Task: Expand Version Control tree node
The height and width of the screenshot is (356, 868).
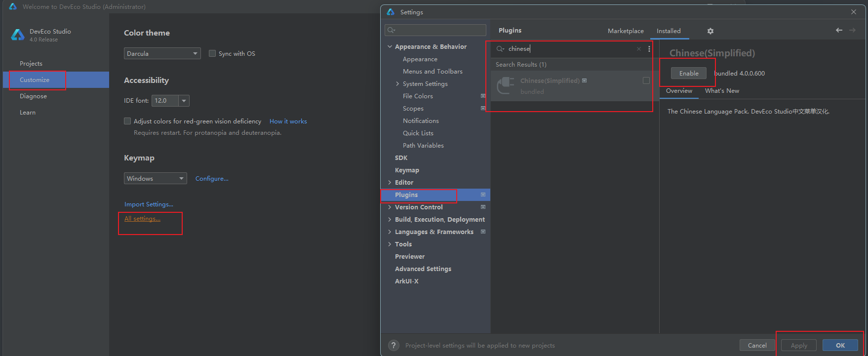Action: click(x=390, y=207)
